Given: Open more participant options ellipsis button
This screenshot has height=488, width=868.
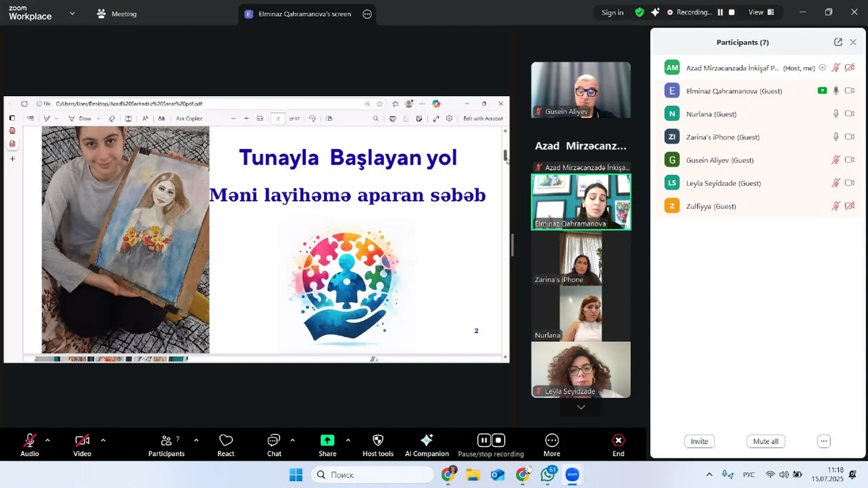Looking at the screenshot, I should tap(824, 441).
